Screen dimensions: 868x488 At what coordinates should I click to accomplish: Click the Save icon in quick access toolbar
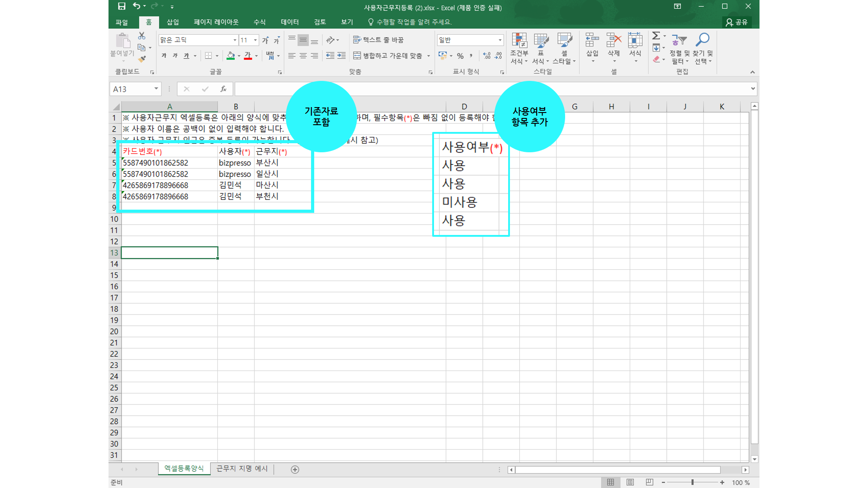point(122,6)
